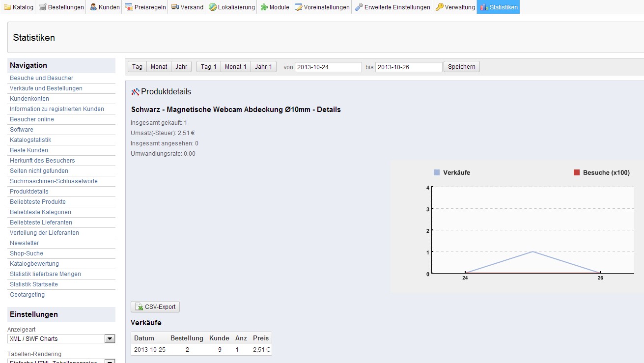Open the Katalog menu

click(x=18, y=7)
